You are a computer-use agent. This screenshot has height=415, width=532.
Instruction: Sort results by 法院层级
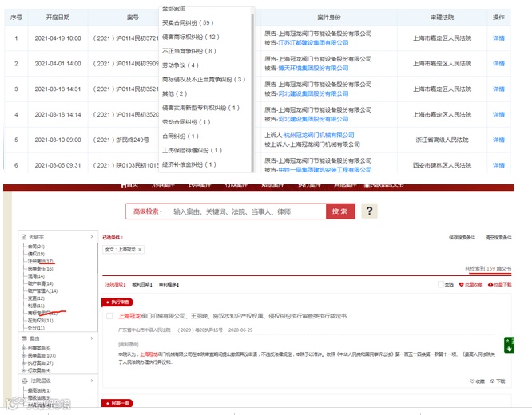[x=115, y=284]
